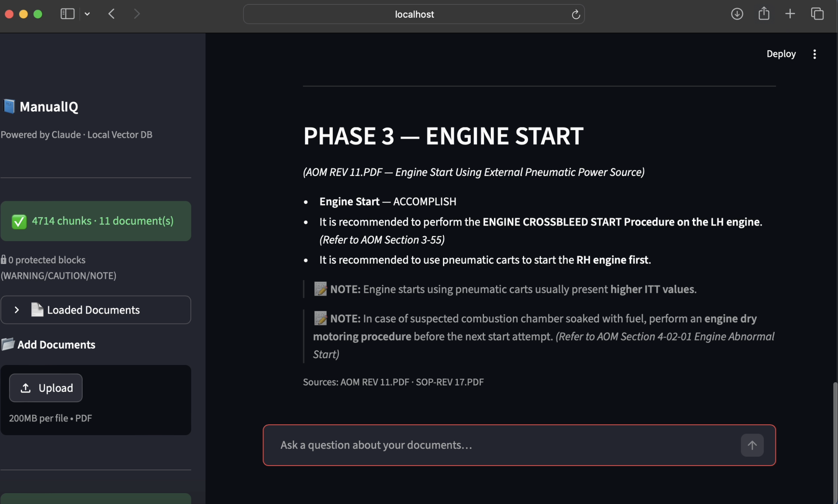Click the 'Powered by Claude · Local Vector DB' caption
Image resolution: width=838 pixels, height=504 pixels.
pos(76,135)
